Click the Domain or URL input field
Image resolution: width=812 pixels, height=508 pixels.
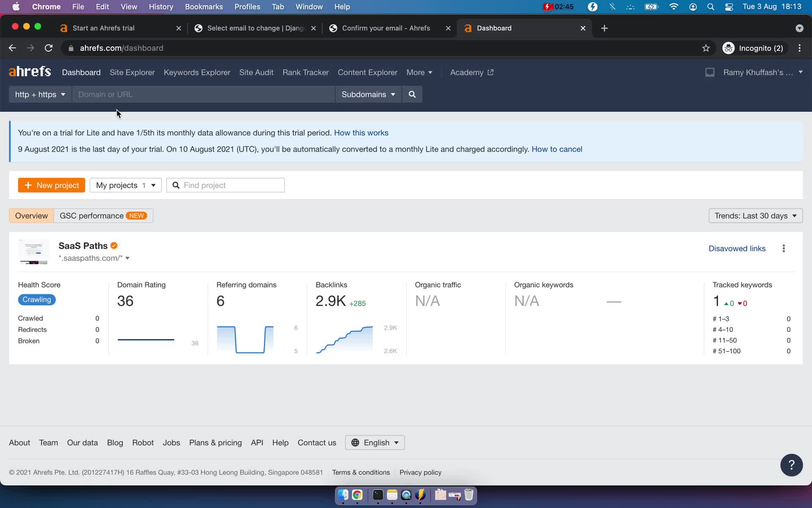pyautogui.click(x=203, y=94)
